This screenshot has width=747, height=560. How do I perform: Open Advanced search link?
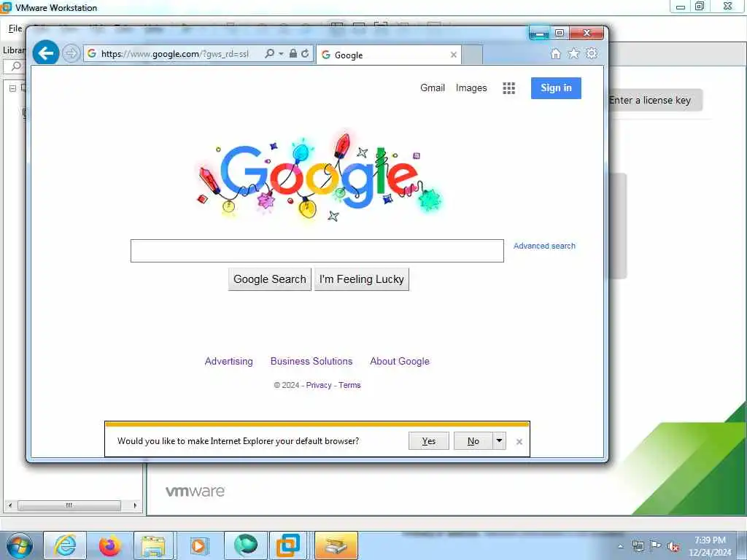coord(544,246)
